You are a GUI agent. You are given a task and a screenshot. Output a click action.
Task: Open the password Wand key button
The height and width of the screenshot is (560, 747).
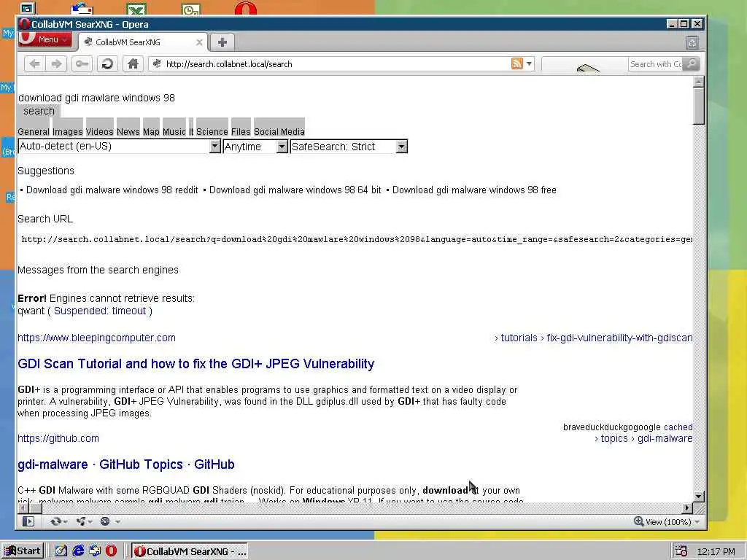point(82,64)
